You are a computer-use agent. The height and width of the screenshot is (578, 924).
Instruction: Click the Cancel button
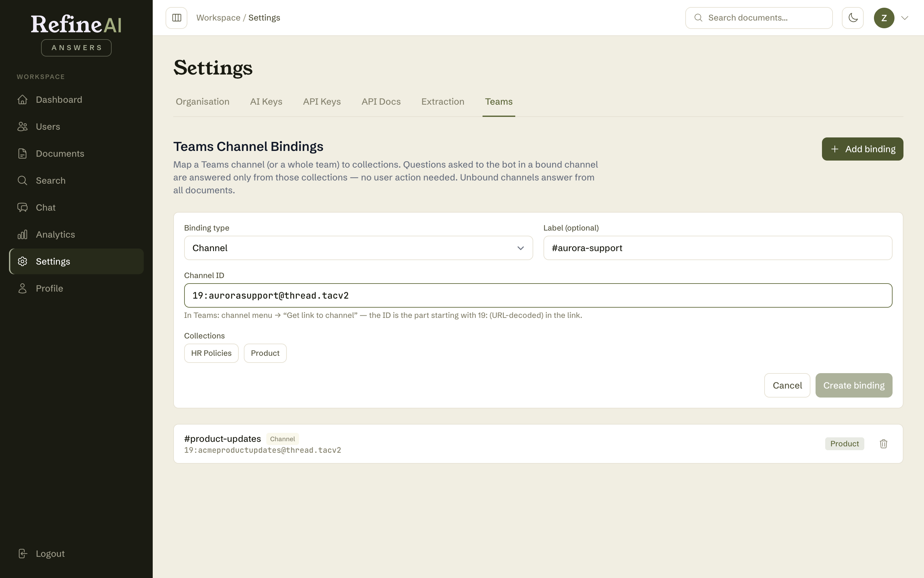787,385
